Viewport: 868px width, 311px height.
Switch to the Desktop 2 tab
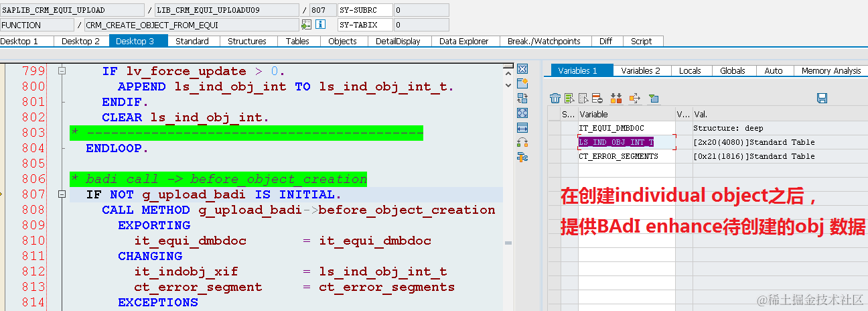[80, 41]
